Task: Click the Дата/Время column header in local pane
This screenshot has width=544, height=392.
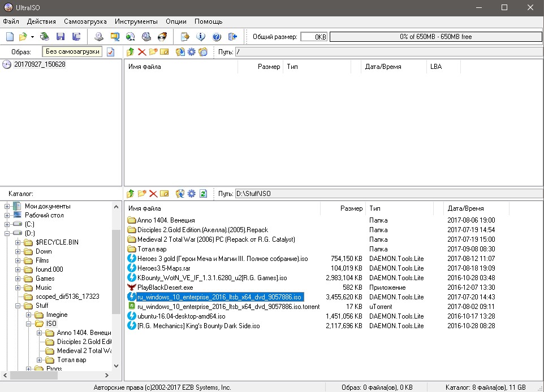Action: pyautogui.click(x=476, y=208)
